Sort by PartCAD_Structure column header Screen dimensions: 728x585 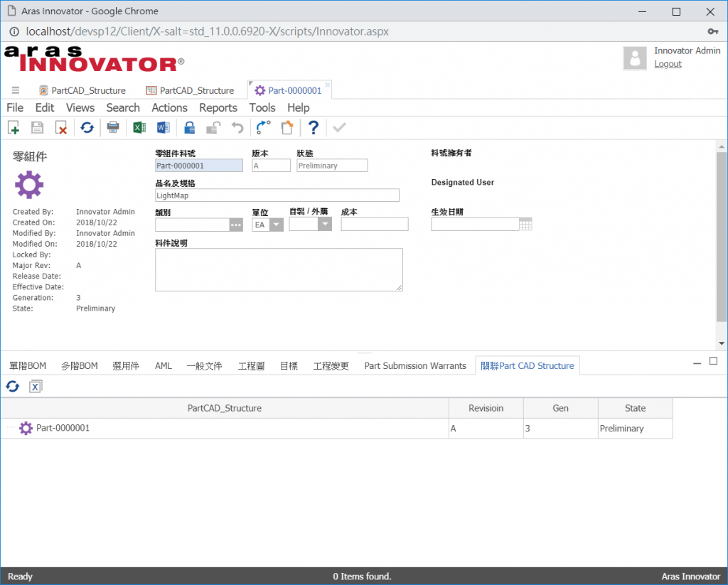(225, 408)
